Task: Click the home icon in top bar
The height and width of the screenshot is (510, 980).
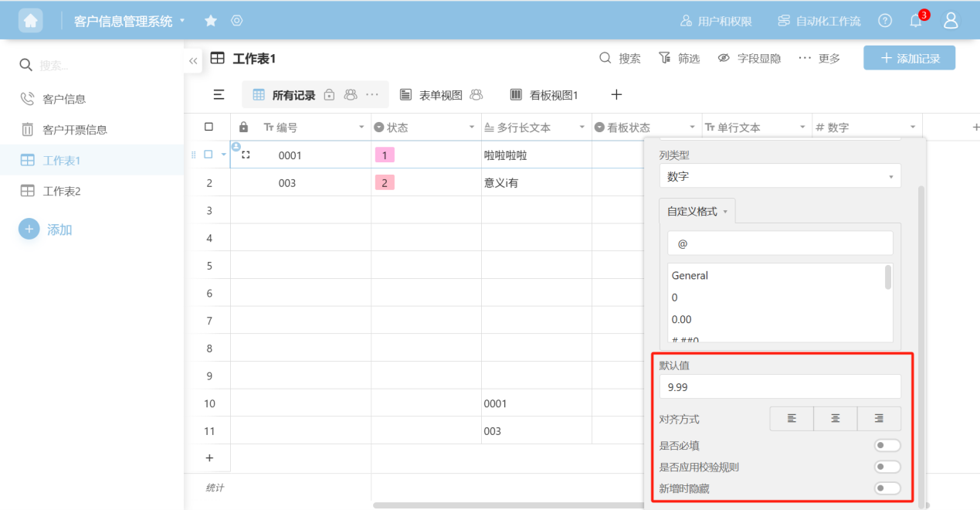Action: click(31, 21)
